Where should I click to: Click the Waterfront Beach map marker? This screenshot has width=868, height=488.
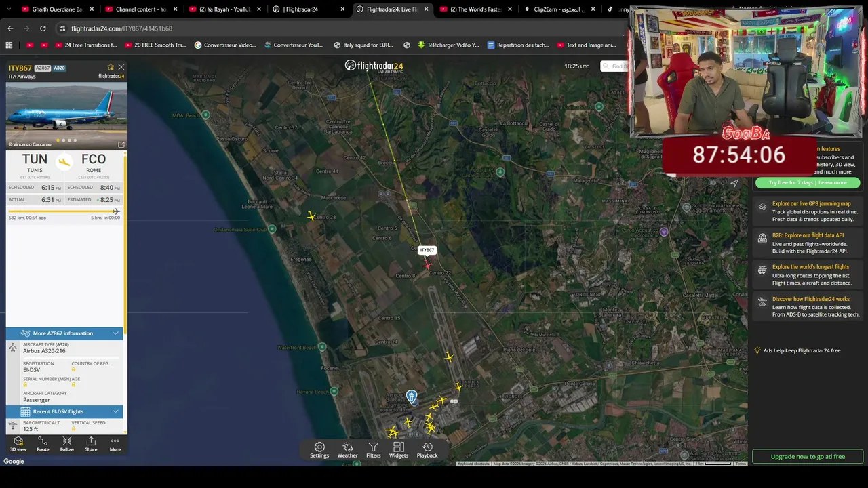click(322, 347)
